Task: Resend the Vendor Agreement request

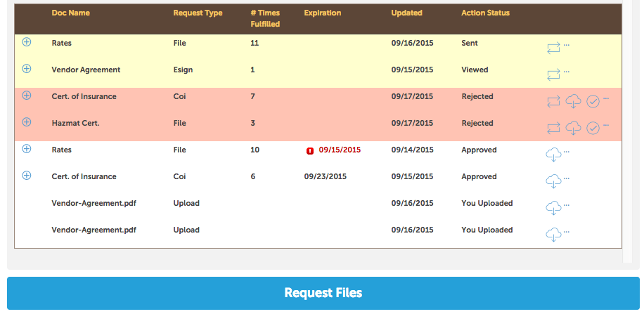Action: (x=553, y=74)
